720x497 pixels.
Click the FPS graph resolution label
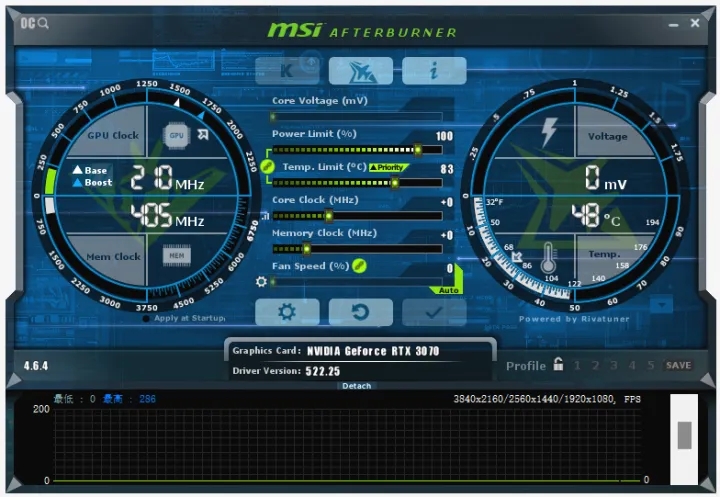[547, 399]
